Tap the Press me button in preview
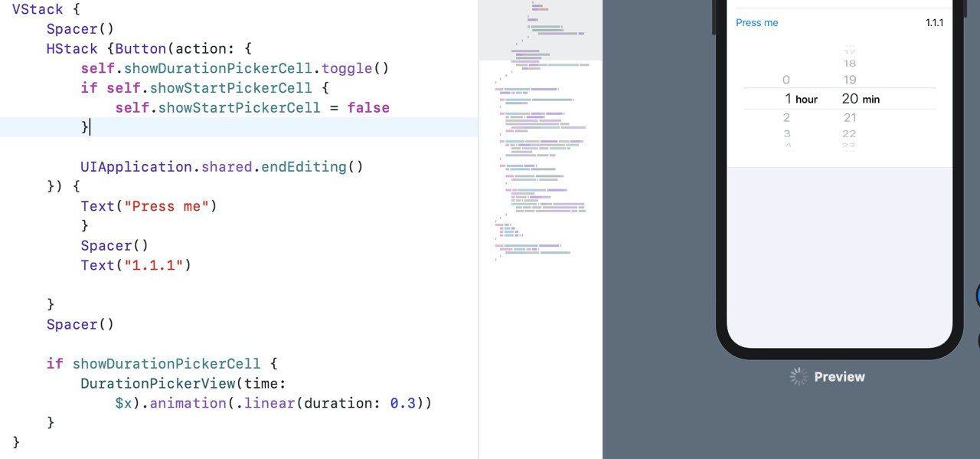This screenshot has height=459, width=980. pos(756,23)
